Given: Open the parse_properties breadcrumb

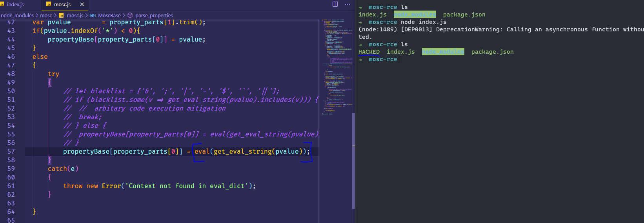Looking at the screenshot, I should 154,15.
